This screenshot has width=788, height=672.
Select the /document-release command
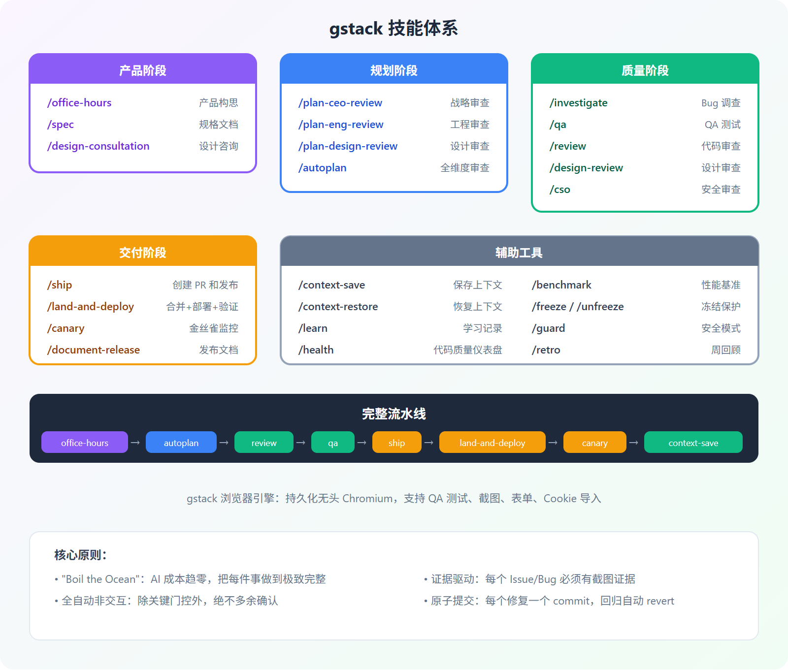pyautogui.click(x=94, y=350)
